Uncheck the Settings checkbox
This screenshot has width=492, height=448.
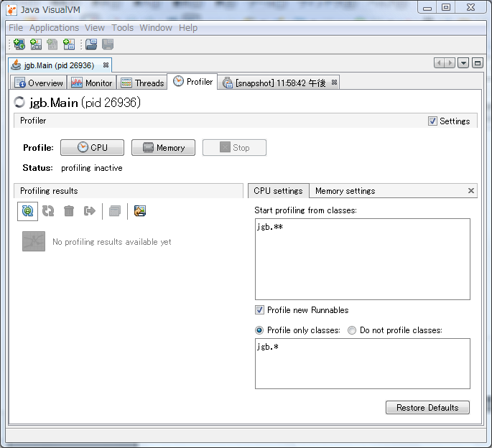pyautogui.click(x=432, y=121)
